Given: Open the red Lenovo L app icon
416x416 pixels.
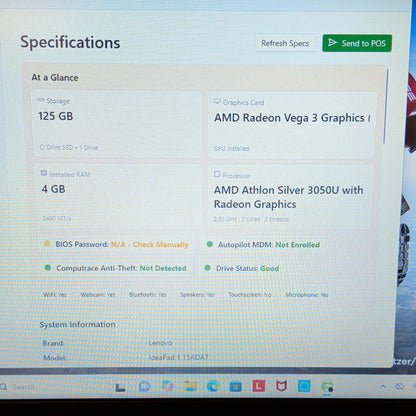Looking at the screenshot, I should (259, 386).
